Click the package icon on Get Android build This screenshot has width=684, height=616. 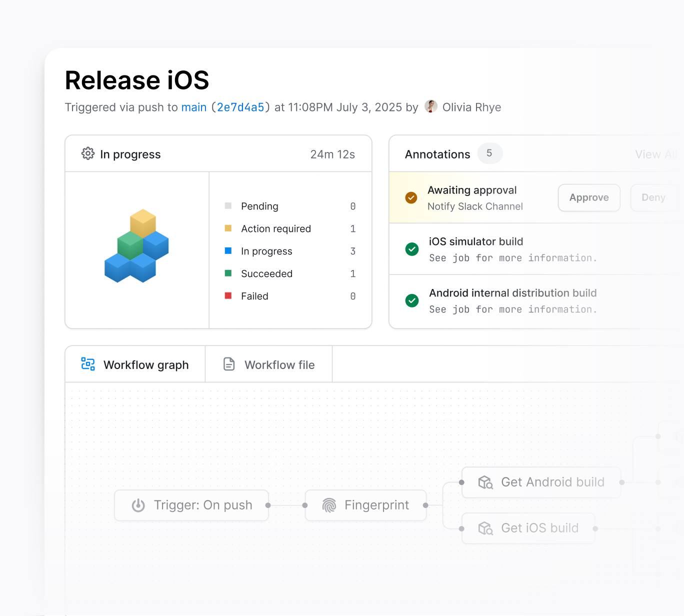[x=485, y=482]
